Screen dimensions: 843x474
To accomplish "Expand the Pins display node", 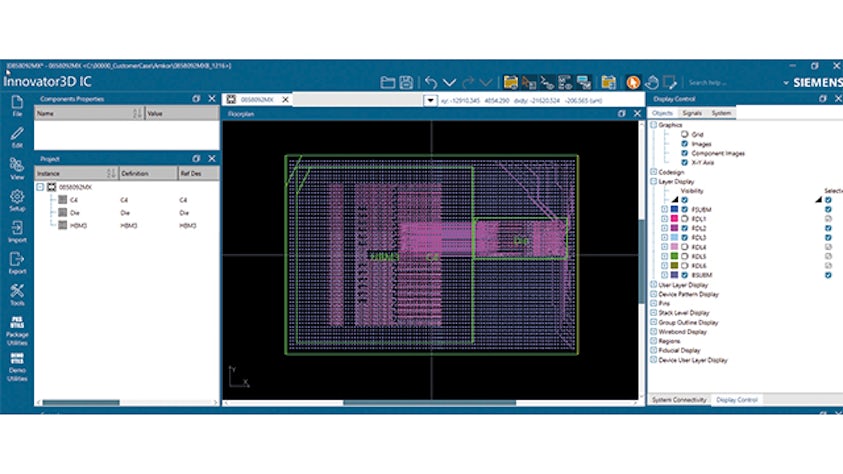I will (x=653, y=303).
